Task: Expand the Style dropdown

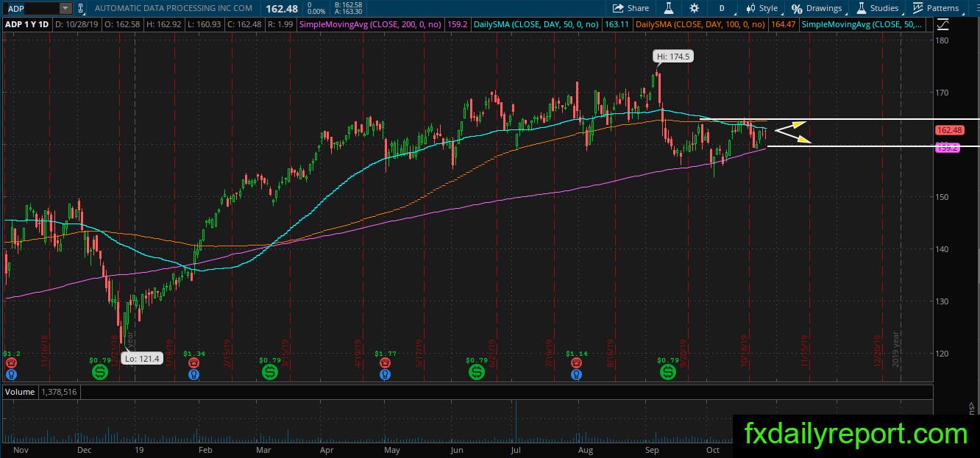Action: (x=761, y=8)
